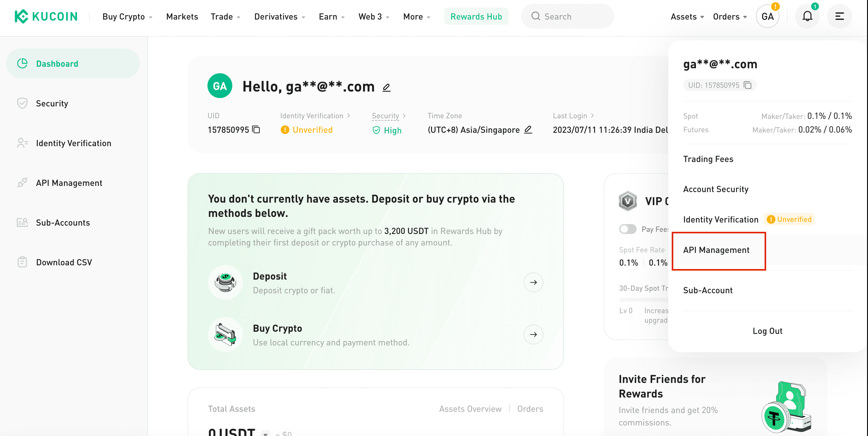Click the Unverified warning icon on dashboard
The image size is (868, 436).
[285, 130]
